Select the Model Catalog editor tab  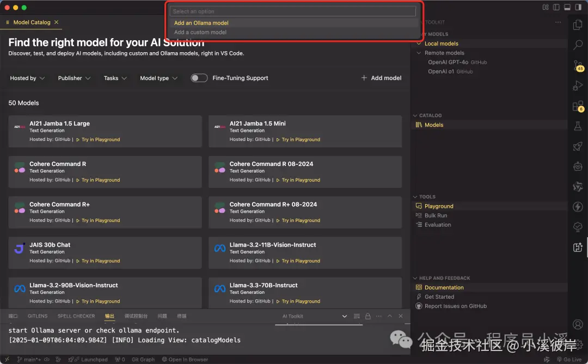coord(32,22)
